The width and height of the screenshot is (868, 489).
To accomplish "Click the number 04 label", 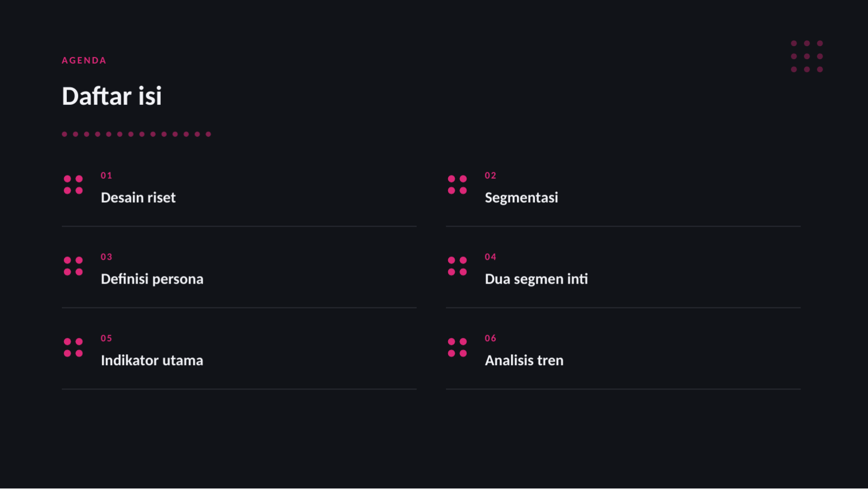I will coord(490,257).
